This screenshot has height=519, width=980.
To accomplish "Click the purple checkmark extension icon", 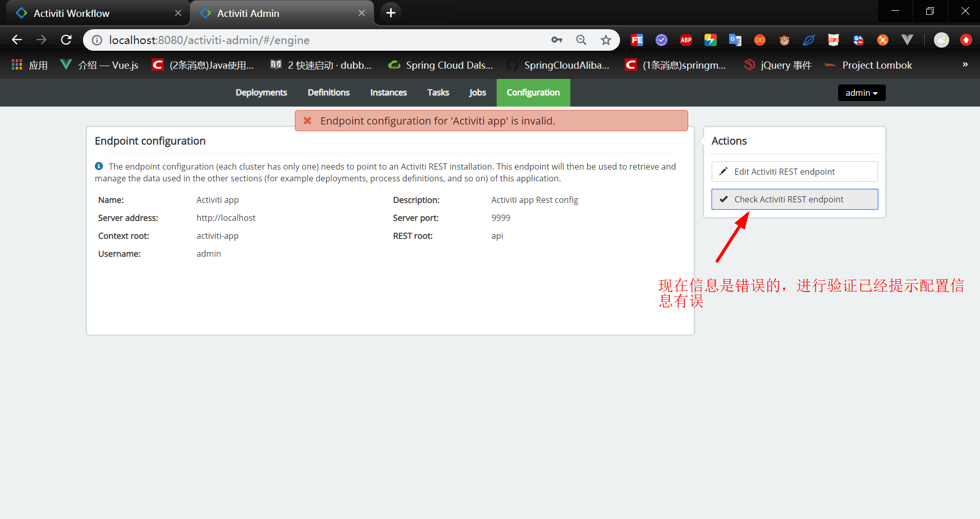I will (661, 40).
